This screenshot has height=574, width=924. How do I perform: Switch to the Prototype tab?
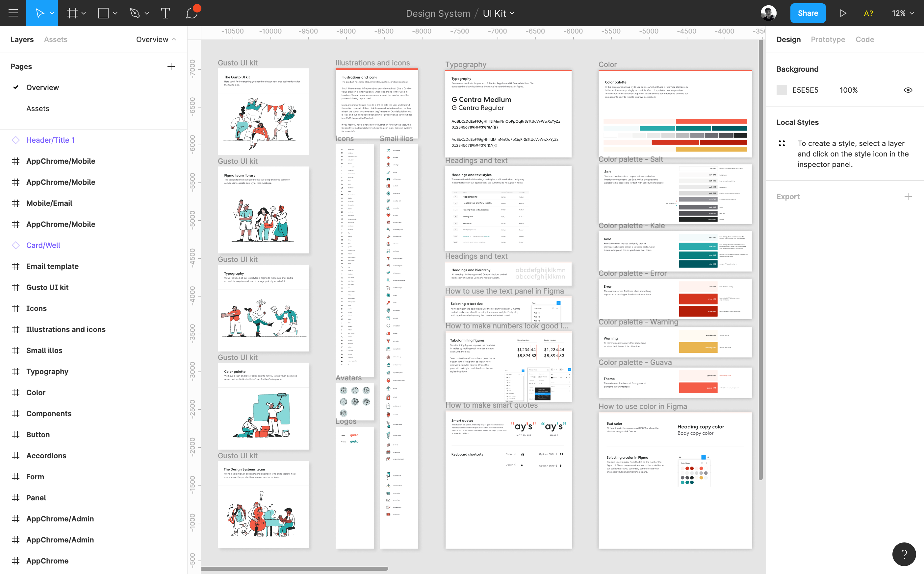tap(828, 39)
